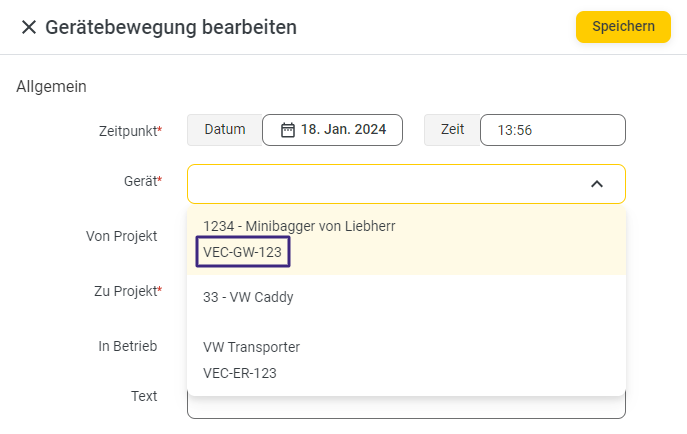Screen dimensions: 687x434
Task: Choose the 33 - VW Caddy option
Action: pos(248,297)
